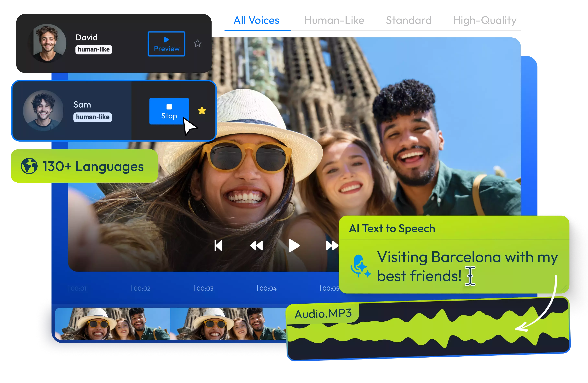Unfavorite Sam's voice via the yellow star

[202, 110]
